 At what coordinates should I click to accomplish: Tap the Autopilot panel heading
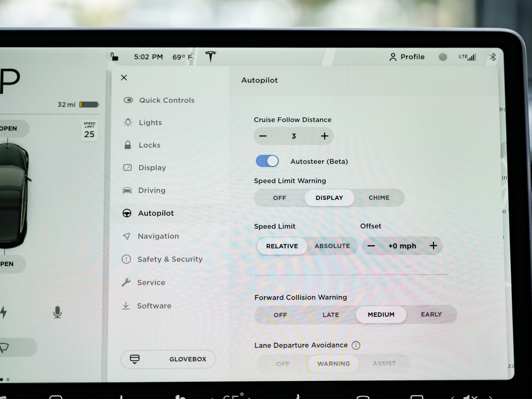[x=259, y=80]
